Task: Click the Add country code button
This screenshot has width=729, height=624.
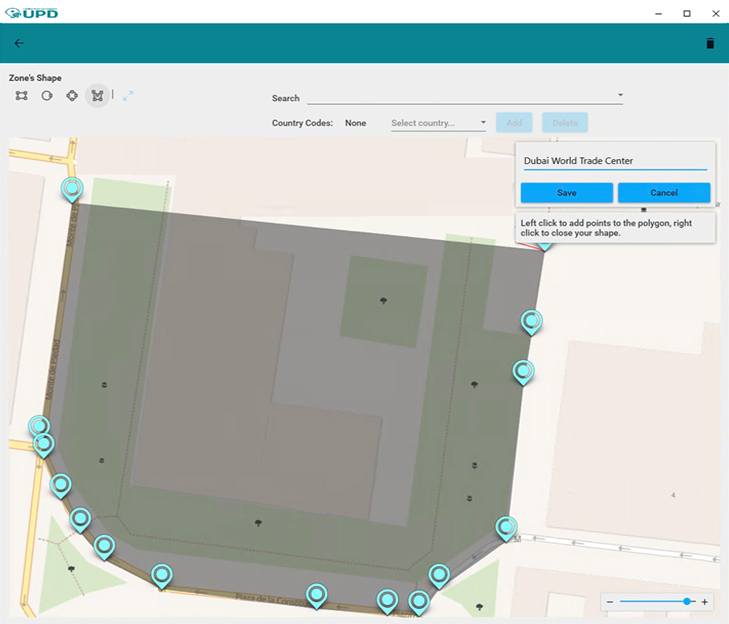Action: pyautogui.click(x=514, y=123)
